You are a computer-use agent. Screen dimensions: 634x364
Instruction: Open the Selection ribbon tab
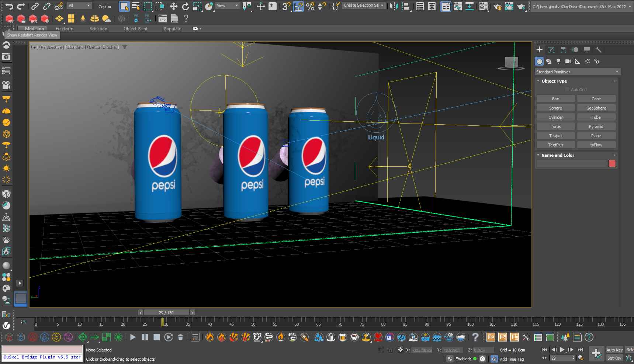[98, 29]
